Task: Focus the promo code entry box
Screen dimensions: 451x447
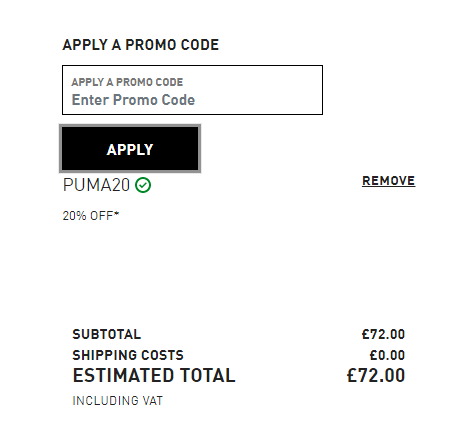Action: pyautogui.click(x=192, y=90)
